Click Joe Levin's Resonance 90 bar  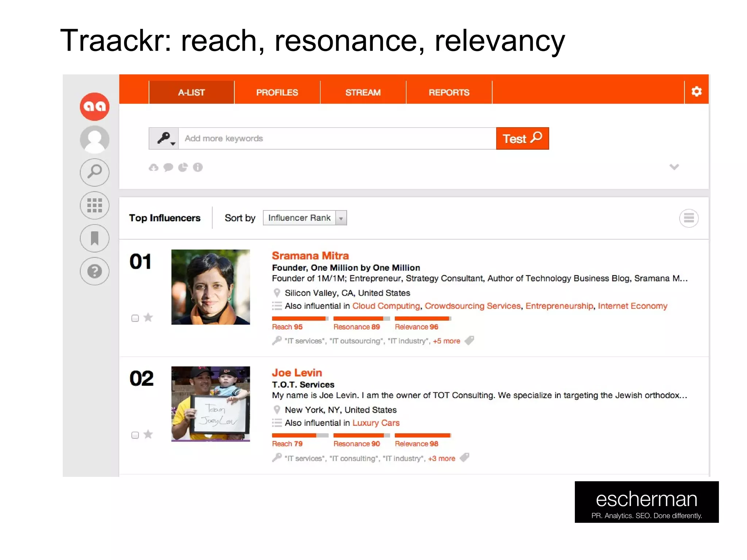pyautogui.click(x=361, y=435)
